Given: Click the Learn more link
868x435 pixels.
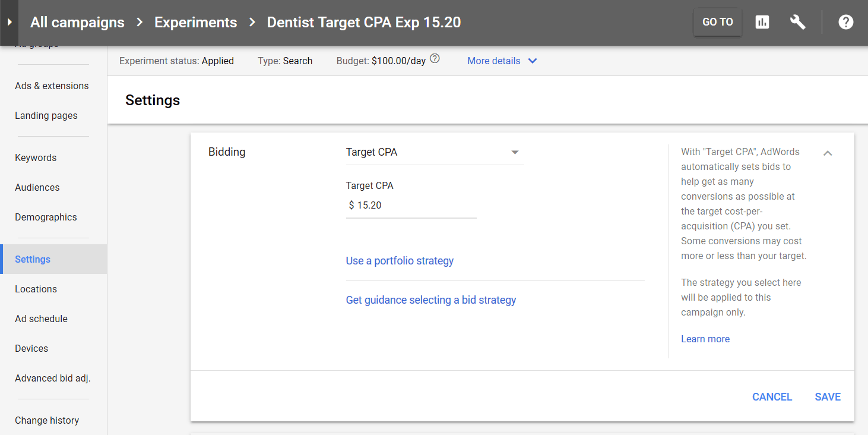Looking at the screenshot, I should click(x=705, y=339).
